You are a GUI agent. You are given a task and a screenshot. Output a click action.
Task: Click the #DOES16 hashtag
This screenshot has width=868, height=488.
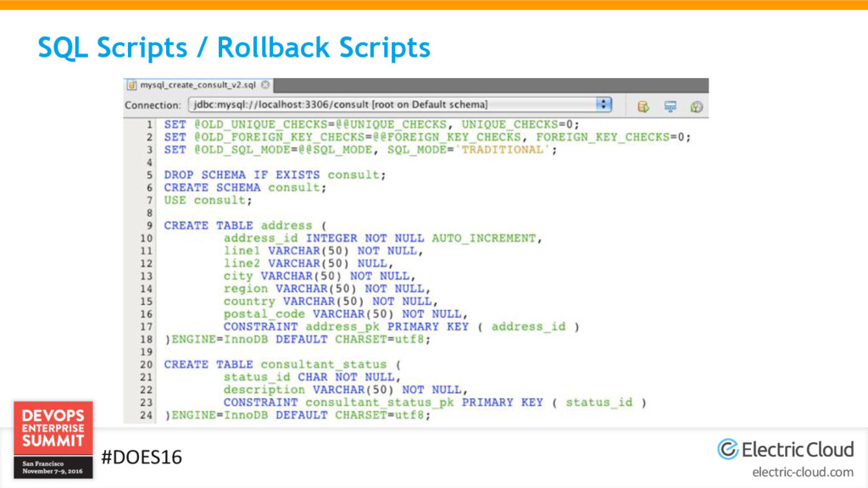[142, 457]
